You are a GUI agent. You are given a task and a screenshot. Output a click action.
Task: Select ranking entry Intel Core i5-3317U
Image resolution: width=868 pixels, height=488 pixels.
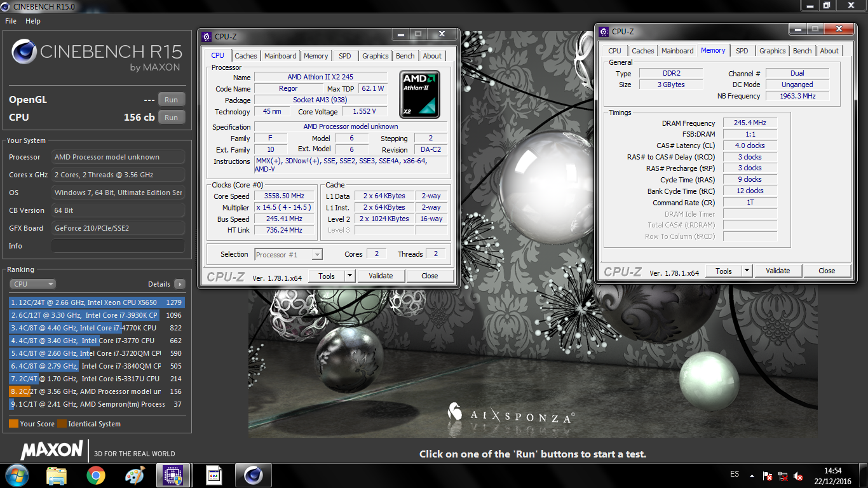[97, 379]
